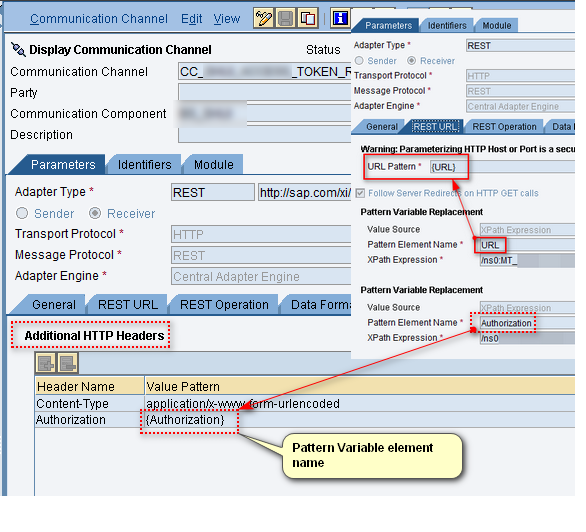This screenshot has height=532, width=586.
Task: Click the Pattern Element Name Authorization field
Action: point(527,323)
